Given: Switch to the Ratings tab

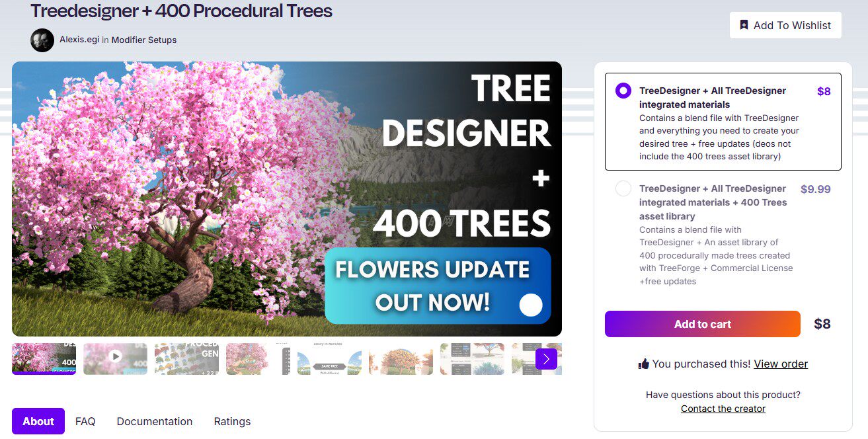Looking at the screenshot, I should 232,421.
